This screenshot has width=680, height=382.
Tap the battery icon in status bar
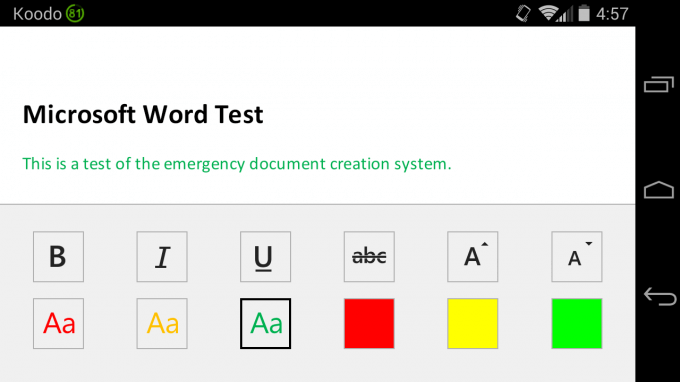[584, 13]
